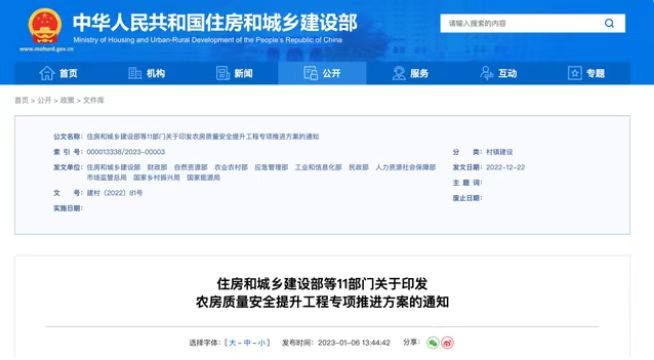Share via the green WeChat icon
Viewport: 654px width, 360px height.
pyautogui.click(x=433, y=342)
